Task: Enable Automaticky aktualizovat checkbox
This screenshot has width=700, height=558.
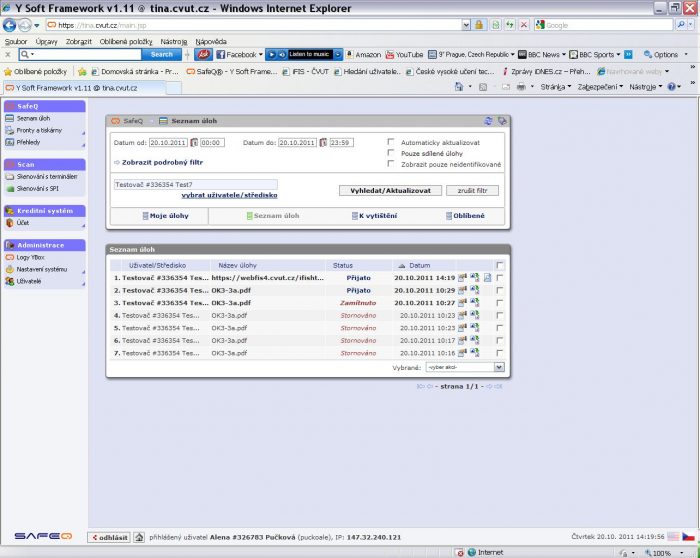Action: 391,142
